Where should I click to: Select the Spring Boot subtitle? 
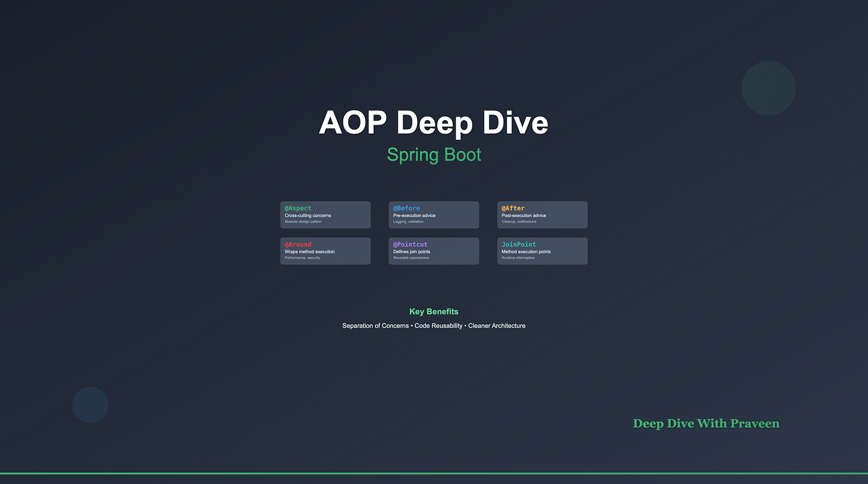click(x=433, y=154)
